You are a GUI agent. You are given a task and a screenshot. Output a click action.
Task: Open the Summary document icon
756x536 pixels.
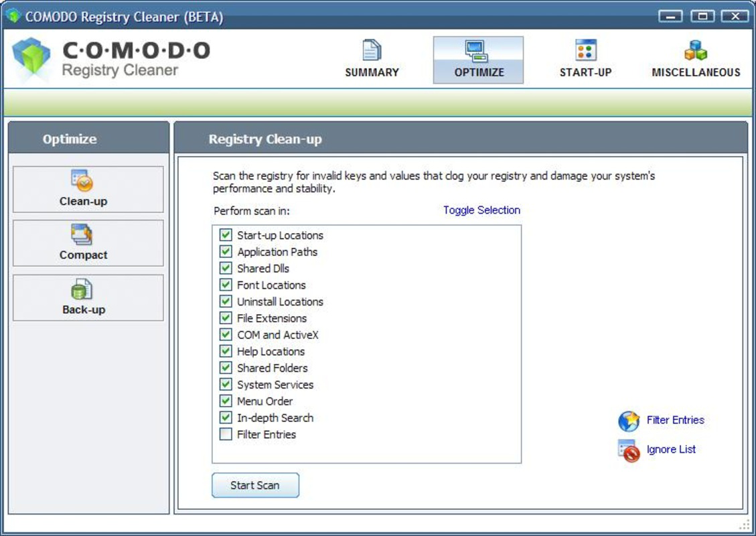pos(371,50)
